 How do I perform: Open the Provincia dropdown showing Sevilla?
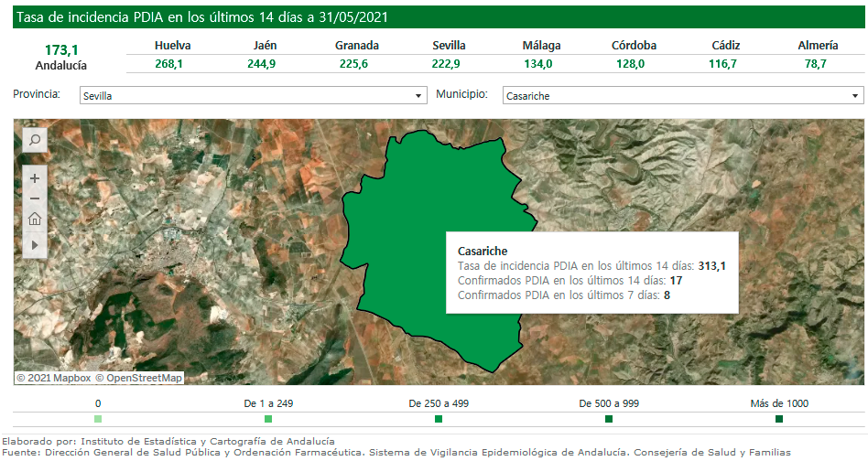(252, 95)
